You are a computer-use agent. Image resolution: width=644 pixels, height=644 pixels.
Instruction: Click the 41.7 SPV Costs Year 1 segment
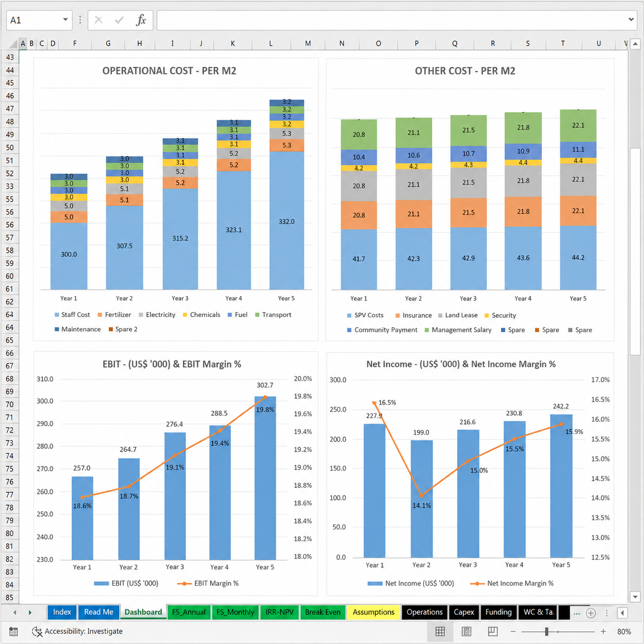pos(358,259)
